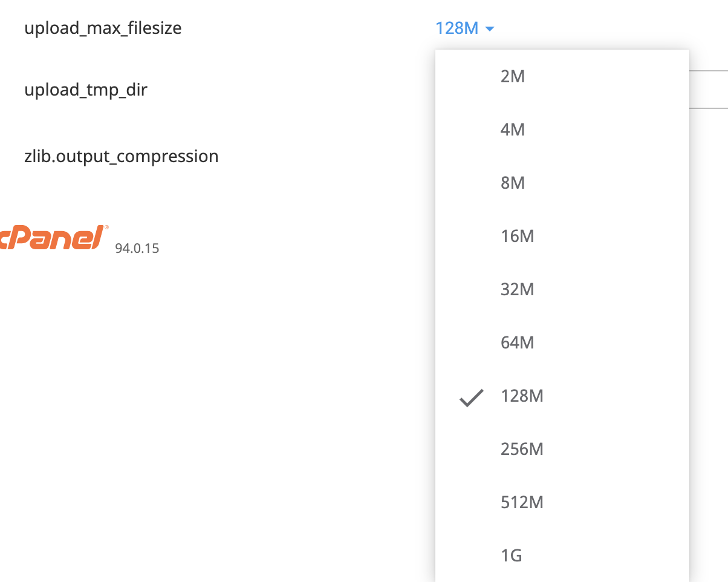728x582 pixels.
Task: Select 16M in the dropdown list
Action: point(562,236)
